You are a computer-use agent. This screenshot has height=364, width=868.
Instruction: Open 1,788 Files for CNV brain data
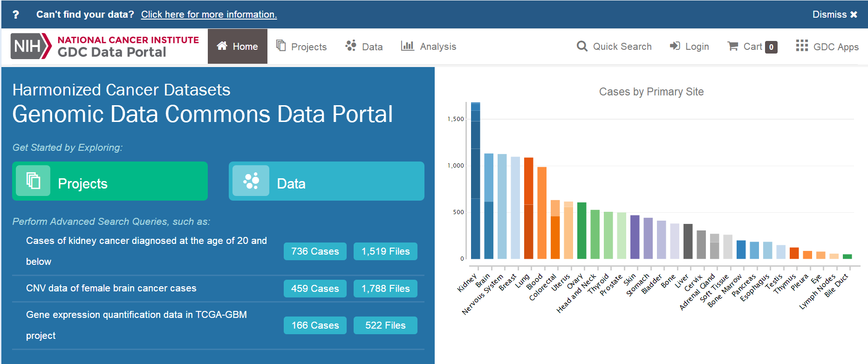tap(385, 289)
